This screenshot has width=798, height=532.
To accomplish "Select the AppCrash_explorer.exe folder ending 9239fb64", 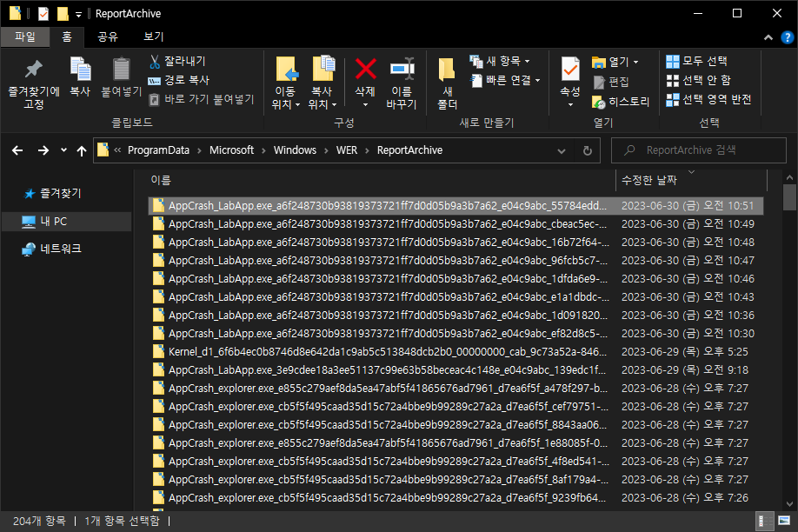I will (456, 498).
